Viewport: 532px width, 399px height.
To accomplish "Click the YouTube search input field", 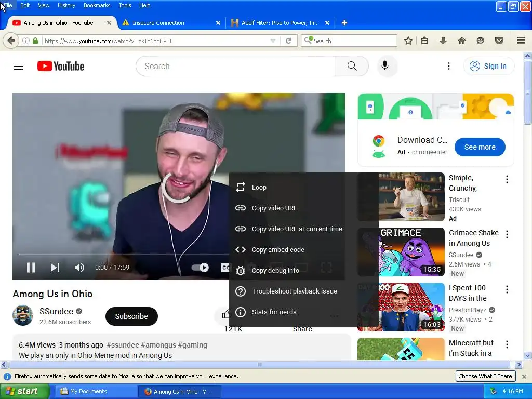I will [236, 66].
